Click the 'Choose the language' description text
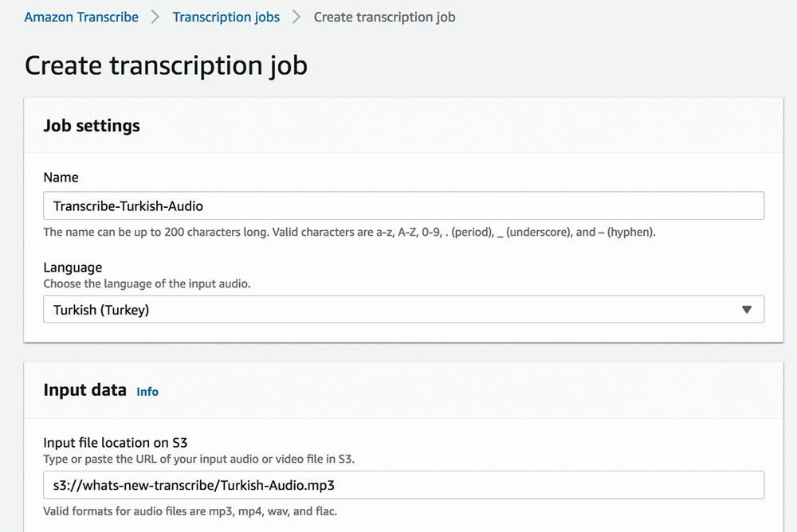The height and width of the screenshot is (532, 797). [x=147, y=284]
